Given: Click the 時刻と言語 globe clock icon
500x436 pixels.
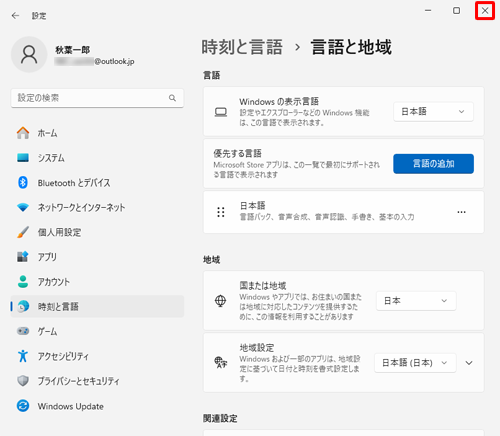Looking at the screenshot, I should [23, 306].
